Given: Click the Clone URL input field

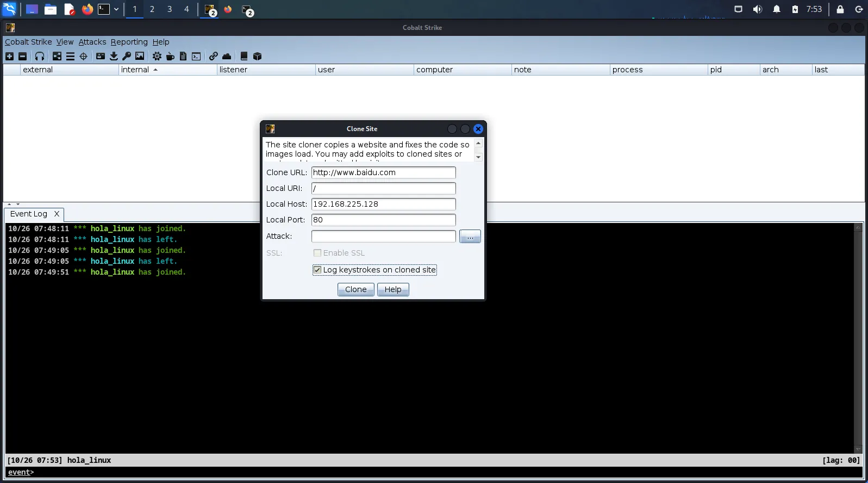Looking at the screenshot, I should pyautogui.click(x=383, y=172).
